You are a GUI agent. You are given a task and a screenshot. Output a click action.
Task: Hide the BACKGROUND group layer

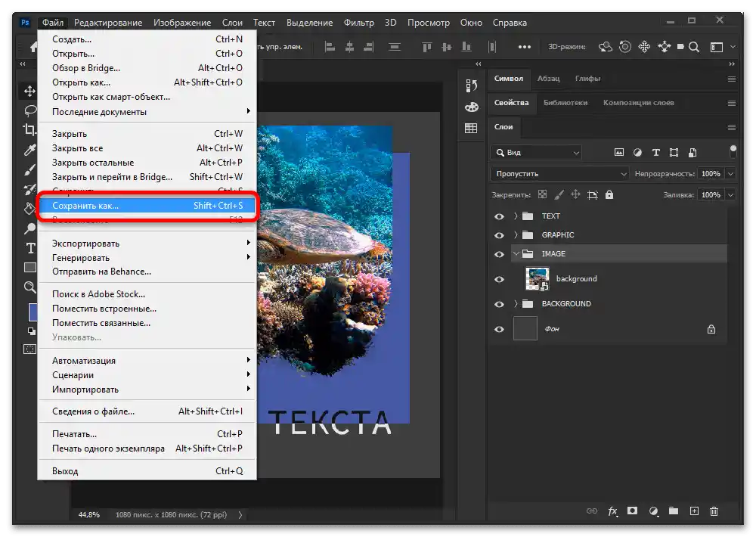pyautogui.click(x=500, y=304)
